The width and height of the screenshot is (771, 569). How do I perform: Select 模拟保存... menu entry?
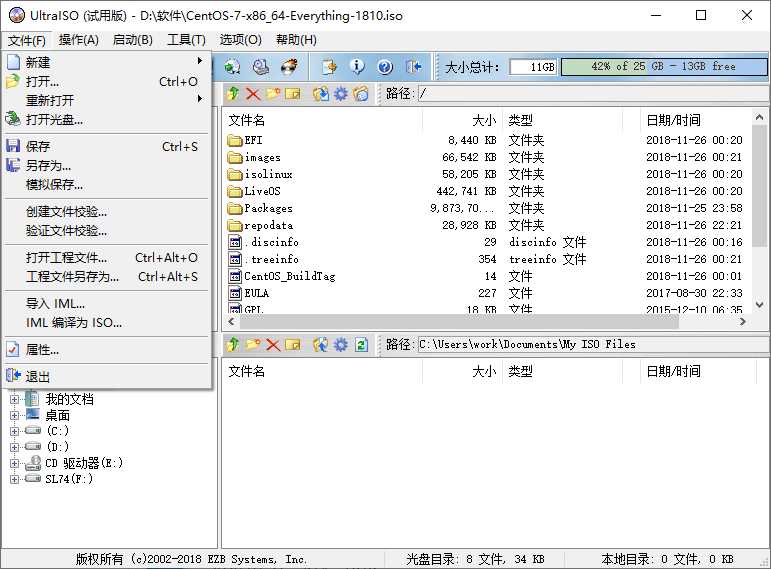pos(107,185)
